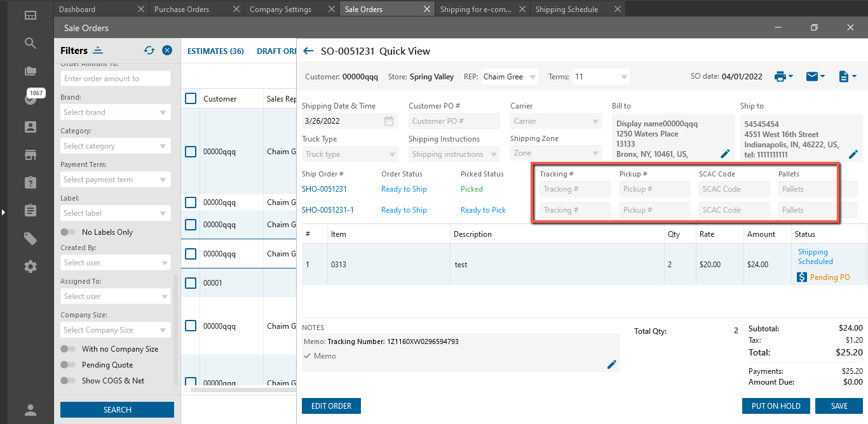Click the Ready to Pick status link

(x=484, y=210)
